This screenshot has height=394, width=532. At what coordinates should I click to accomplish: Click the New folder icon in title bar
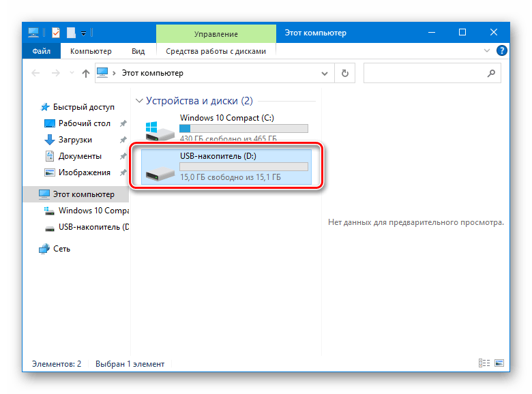[70, 32]
